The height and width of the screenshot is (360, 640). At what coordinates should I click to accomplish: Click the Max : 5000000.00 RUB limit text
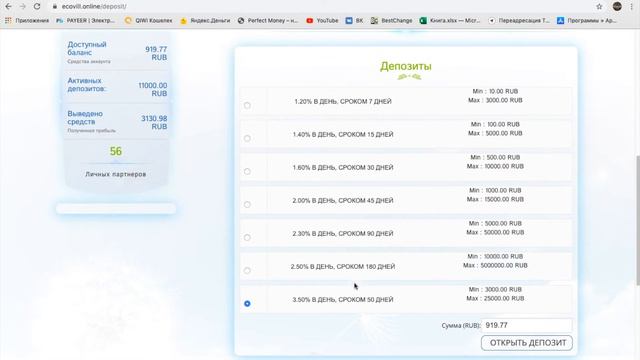click(x=496, y=266)
